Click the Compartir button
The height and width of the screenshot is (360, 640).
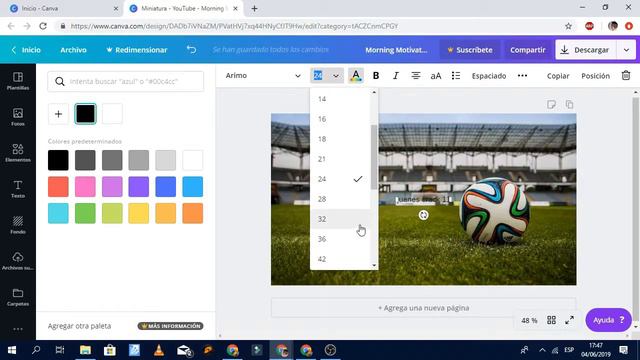(x=528, y=50)
